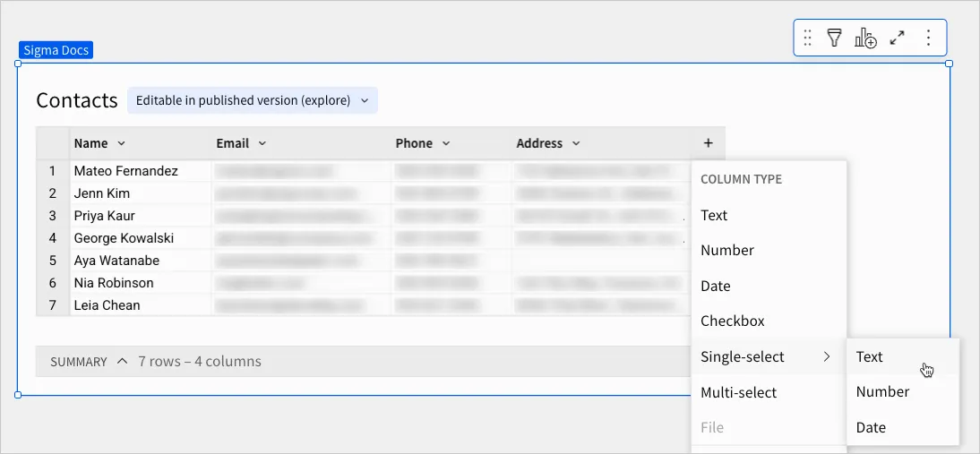Select Number in the Single-select submenu
Viewport: 980px width, 454px height.
902,391
